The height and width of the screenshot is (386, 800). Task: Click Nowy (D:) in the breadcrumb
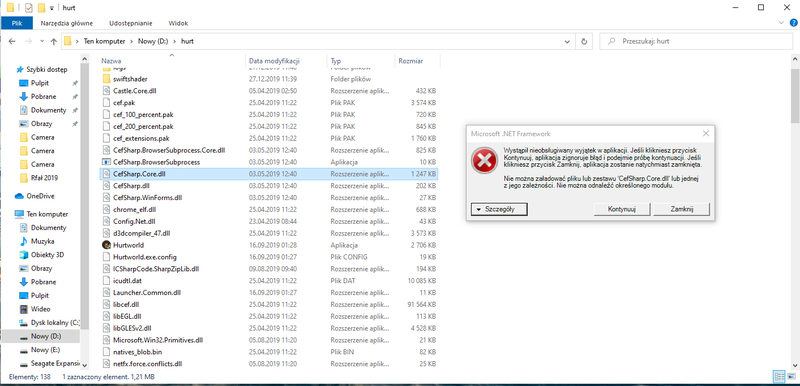point(153,41)
